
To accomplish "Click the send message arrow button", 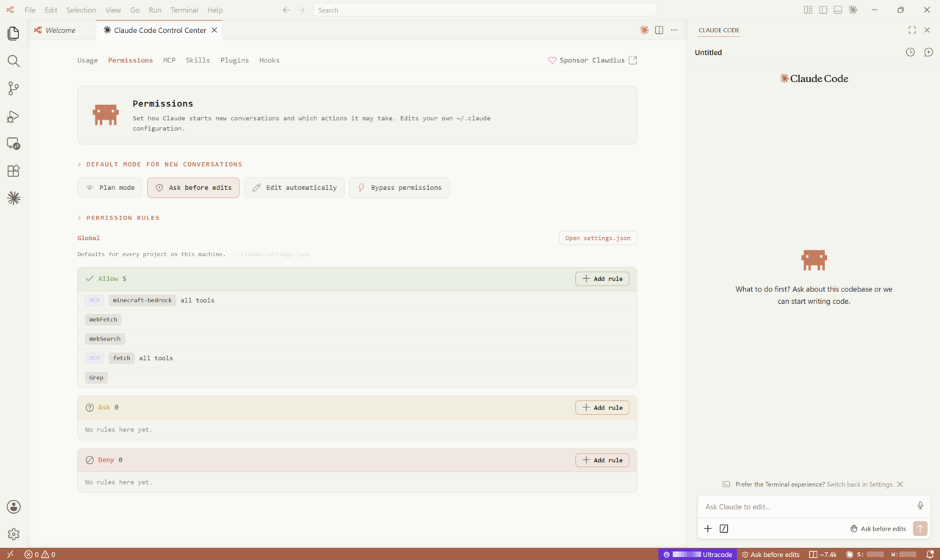I will 920,528.
